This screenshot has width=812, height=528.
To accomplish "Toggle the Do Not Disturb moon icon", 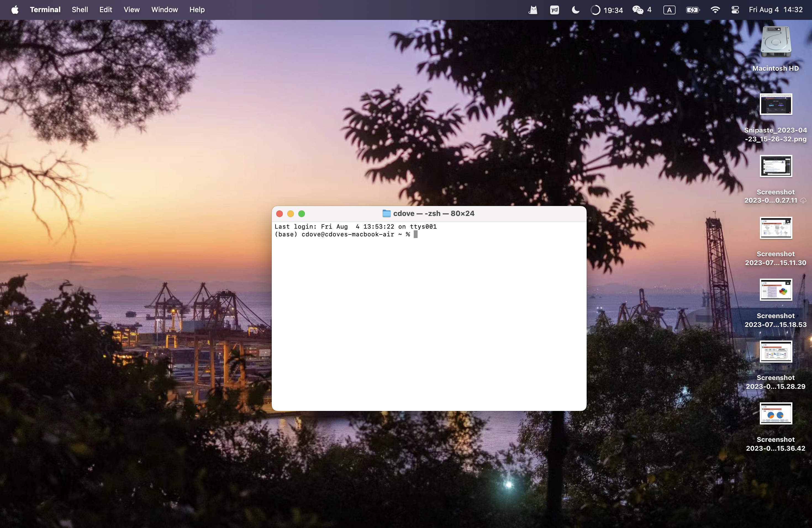I will [575, 10].
